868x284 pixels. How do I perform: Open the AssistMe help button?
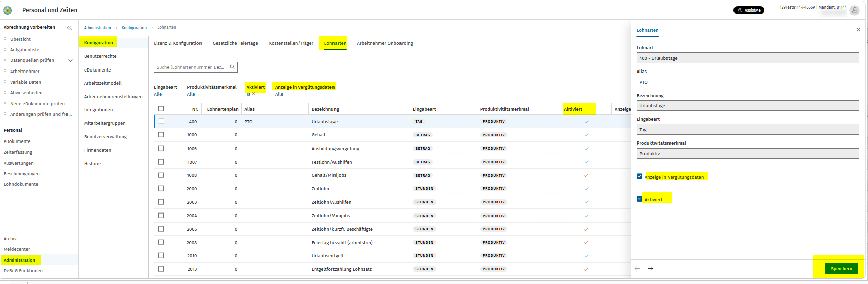click(749, 10)
